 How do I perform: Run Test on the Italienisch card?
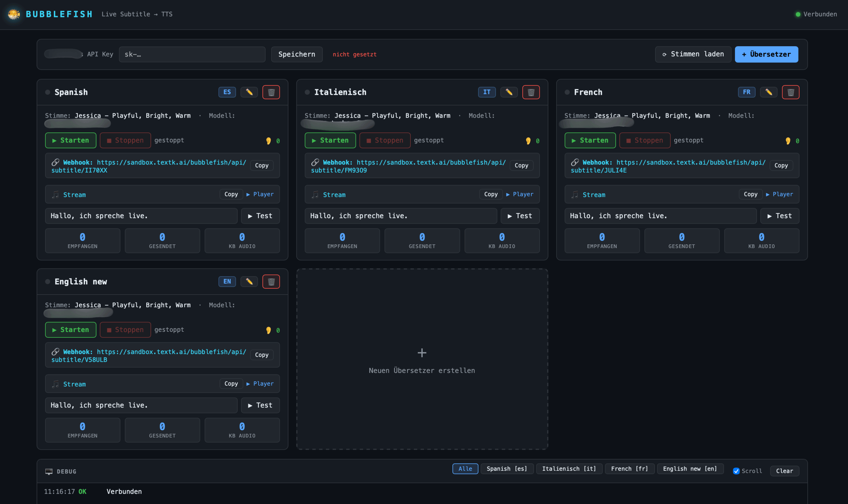click(520, 216)
